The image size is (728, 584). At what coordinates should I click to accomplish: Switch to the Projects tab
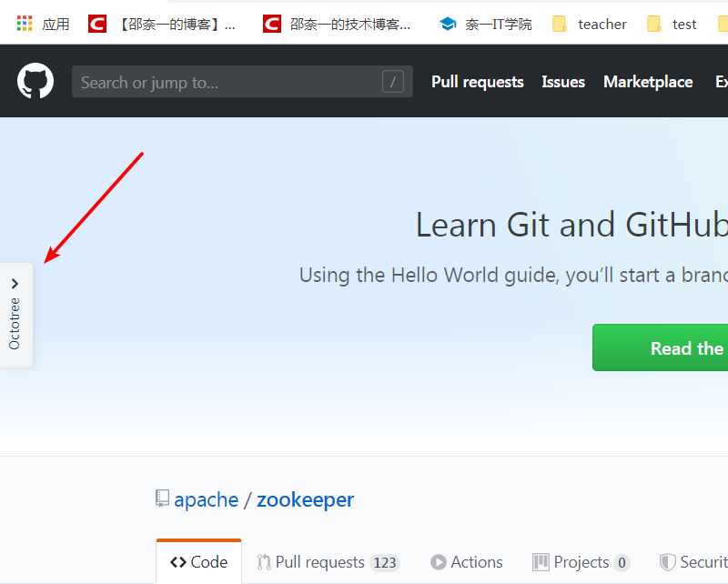coord(581,562)
